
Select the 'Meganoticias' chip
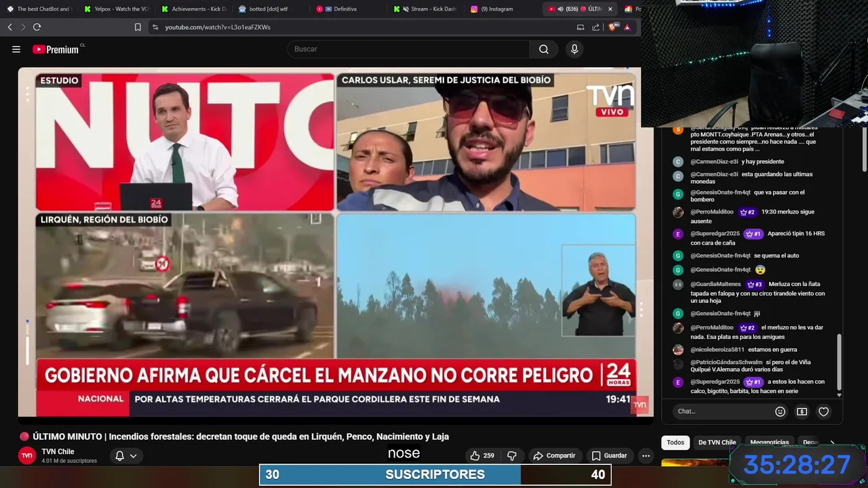(769, 443)
